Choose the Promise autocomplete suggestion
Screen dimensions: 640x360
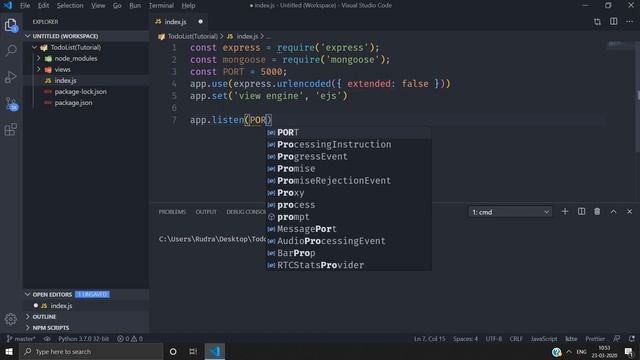[349, 169]
